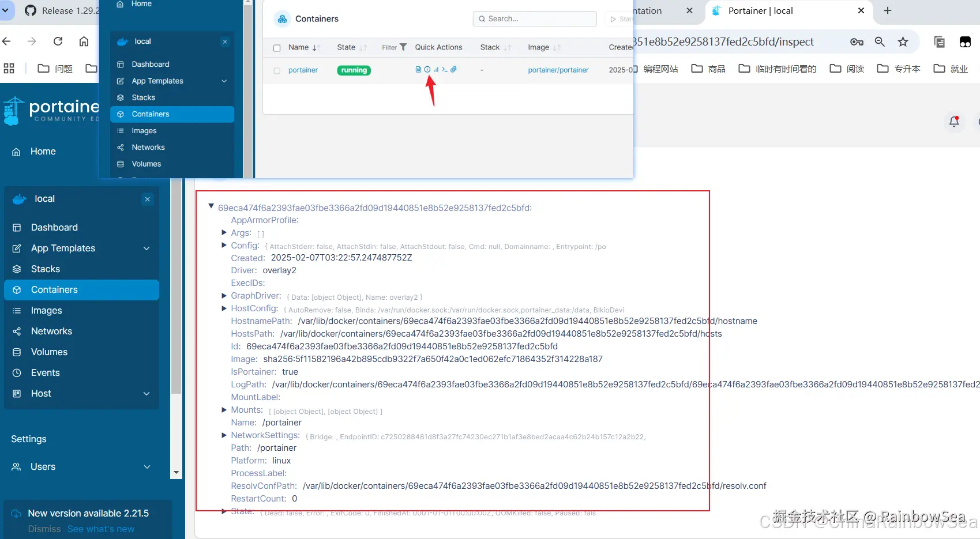Tick the select-all checkbox in Containers table header
The image size is (980, 539).
(277, 48)
